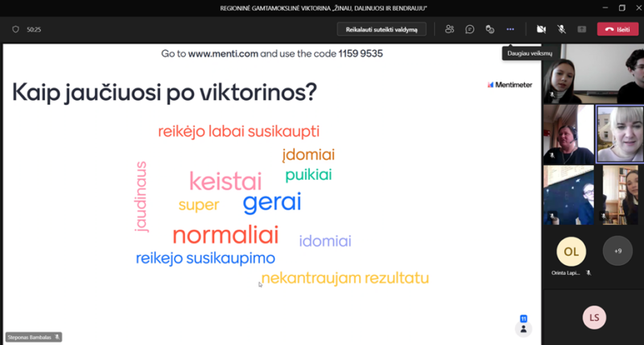
Task: Open the reactions icon
Action: [x=489, y=29]
